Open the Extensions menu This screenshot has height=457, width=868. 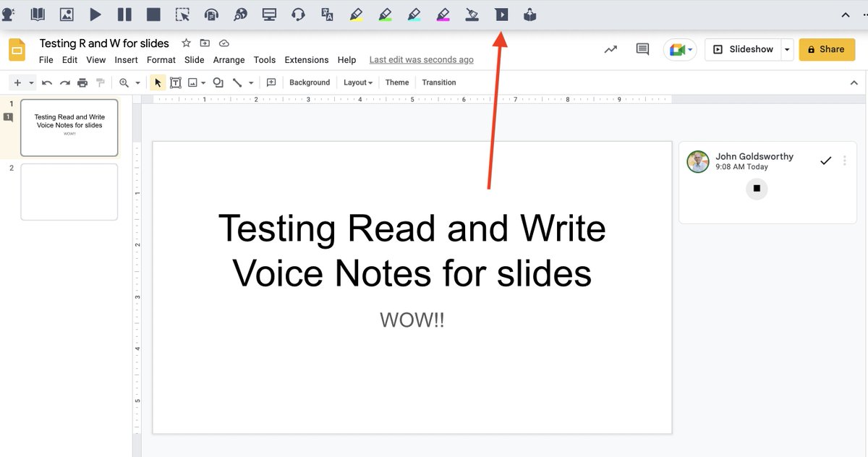pos(307,60)
